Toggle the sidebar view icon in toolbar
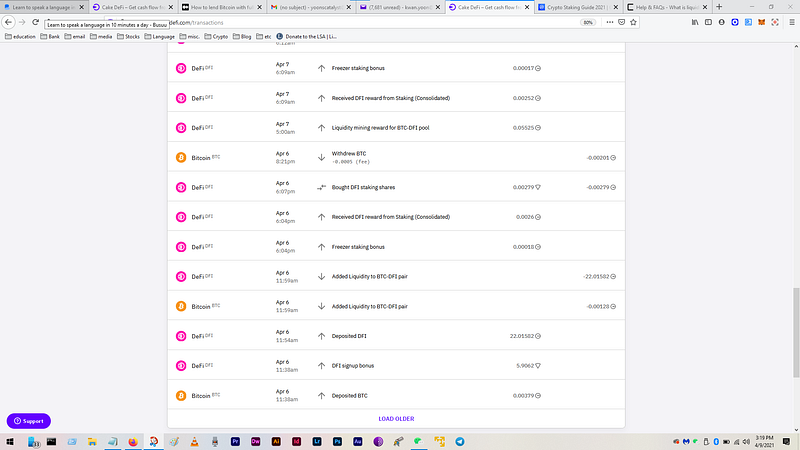Screen dimensions: 800x450 click(x=708, y=22)
